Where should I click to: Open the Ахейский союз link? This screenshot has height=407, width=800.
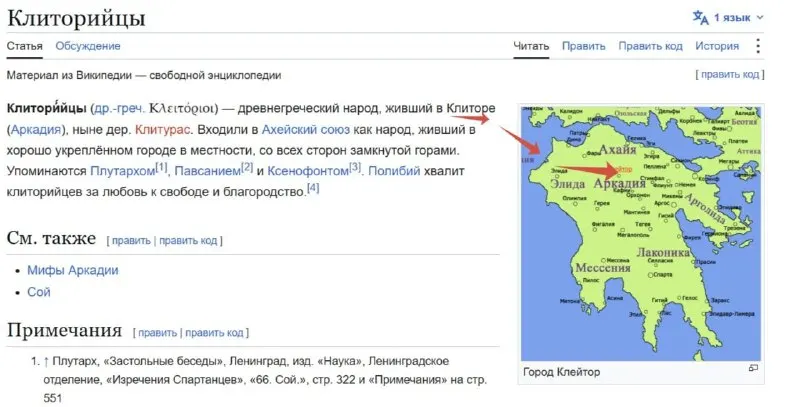(306, 130)
